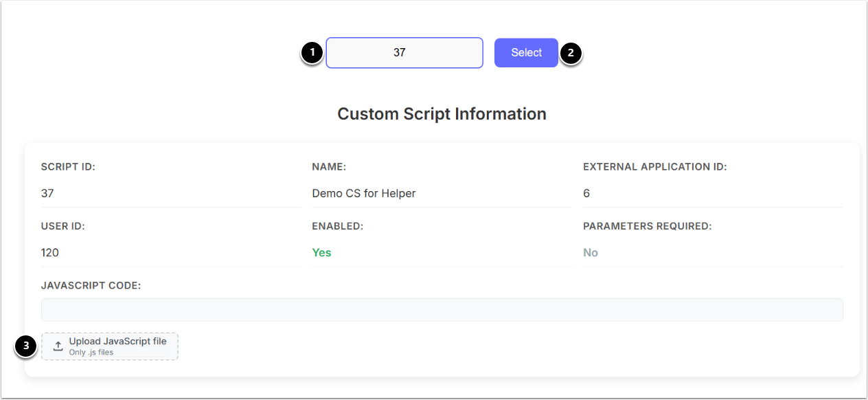Click the Only .js files hint text

click(x=91, y=353)
